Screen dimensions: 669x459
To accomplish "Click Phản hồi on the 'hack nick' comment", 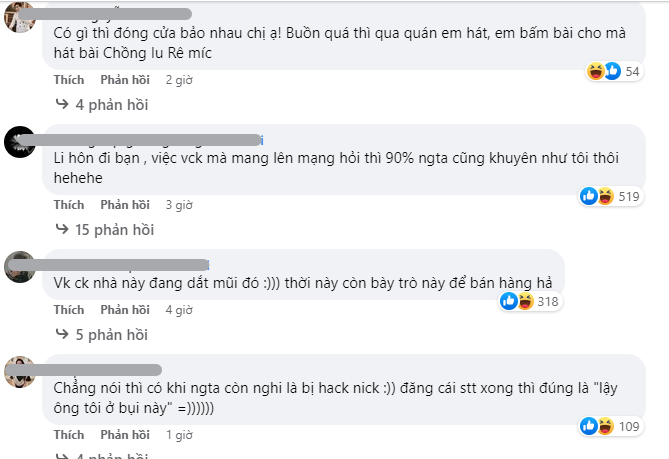I will [x=125, y=435].
